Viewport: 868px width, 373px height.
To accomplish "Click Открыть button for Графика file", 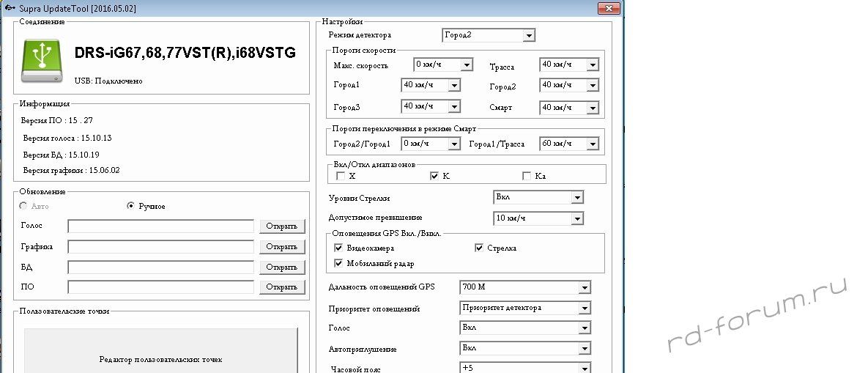I will click(x=282, y=247).
